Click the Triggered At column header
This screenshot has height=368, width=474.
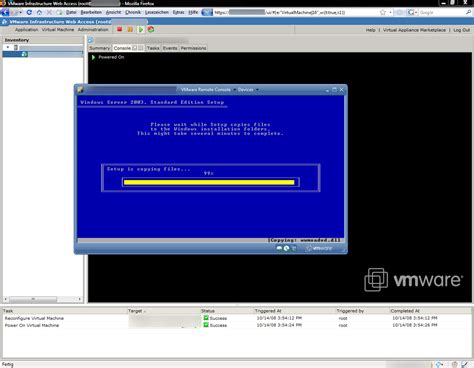point(268,311)
